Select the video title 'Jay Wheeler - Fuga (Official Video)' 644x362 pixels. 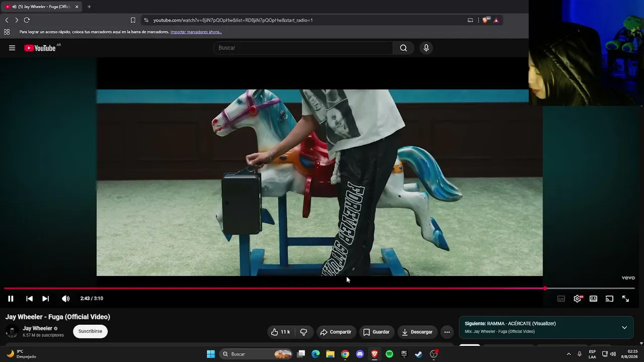[58, 317]
